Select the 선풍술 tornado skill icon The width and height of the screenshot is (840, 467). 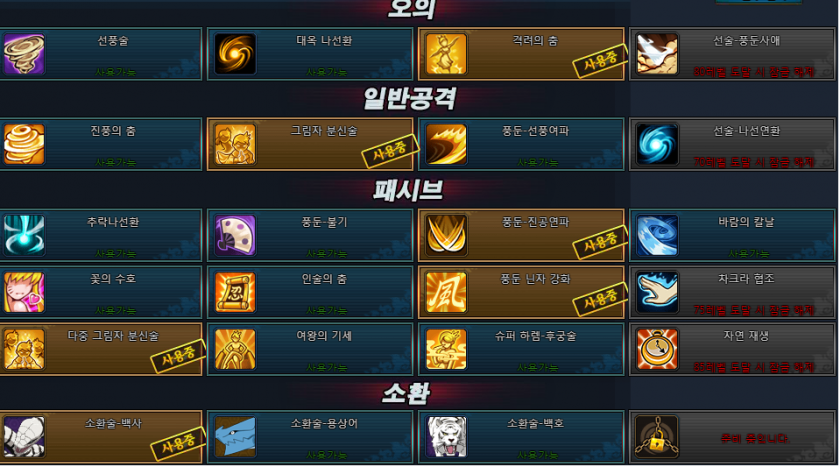click(24, 54)
